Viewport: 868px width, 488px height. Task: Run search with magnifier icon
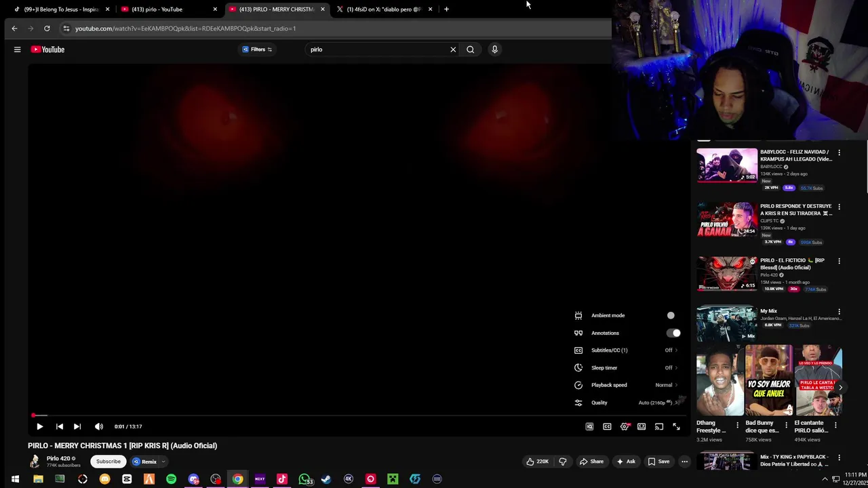pyautogui.click(x=470, y=49)
